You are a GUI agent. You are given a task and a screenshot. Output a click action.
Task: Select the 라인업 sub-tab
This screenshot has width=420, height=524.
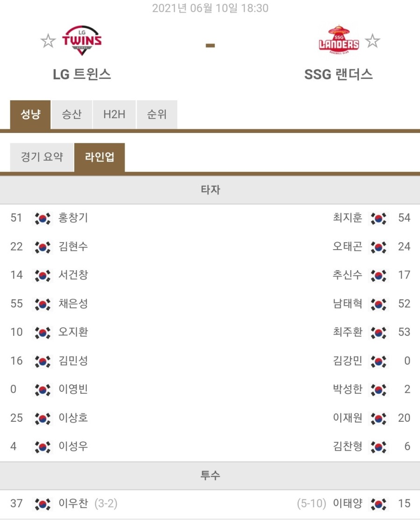click(x=99, y=157)
